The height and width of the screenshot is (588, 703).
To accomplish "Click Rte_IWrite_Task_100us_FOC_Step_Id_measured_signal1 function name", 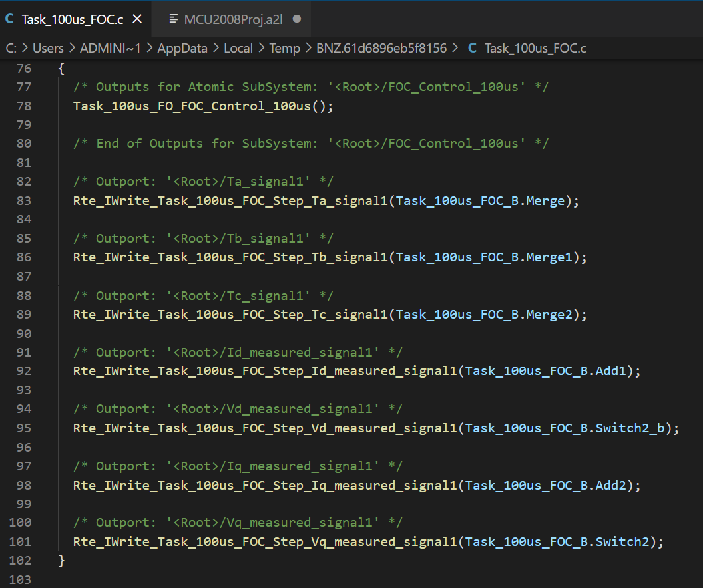I will pyautogui.click(x=265, y=370).
